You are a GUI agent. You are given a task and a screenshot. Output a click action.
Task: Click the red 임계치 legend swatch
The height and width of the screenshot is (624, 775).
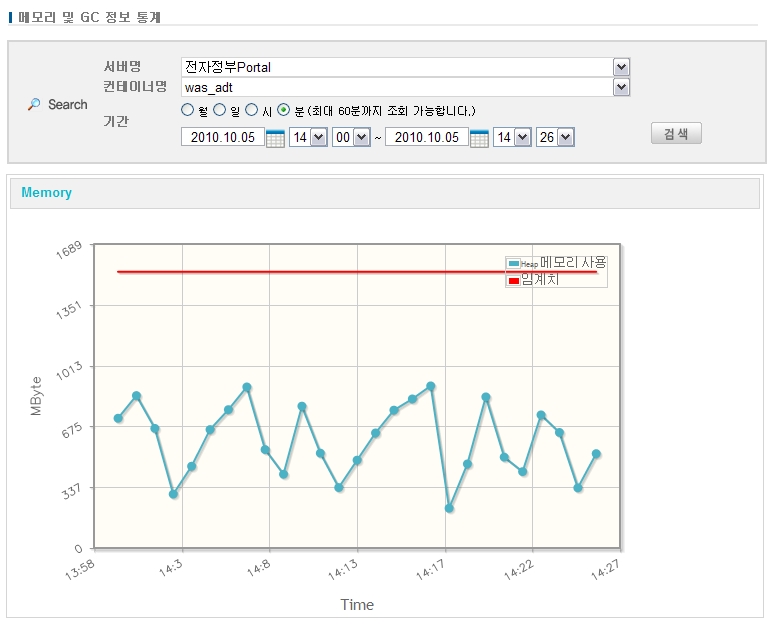514,280
